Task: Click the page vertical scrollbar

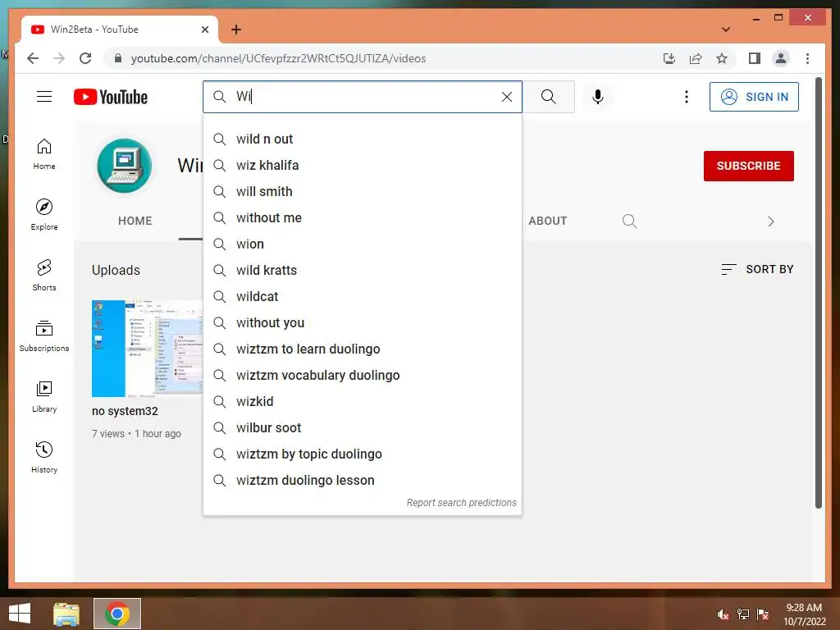Action: (x=818, y=292)
